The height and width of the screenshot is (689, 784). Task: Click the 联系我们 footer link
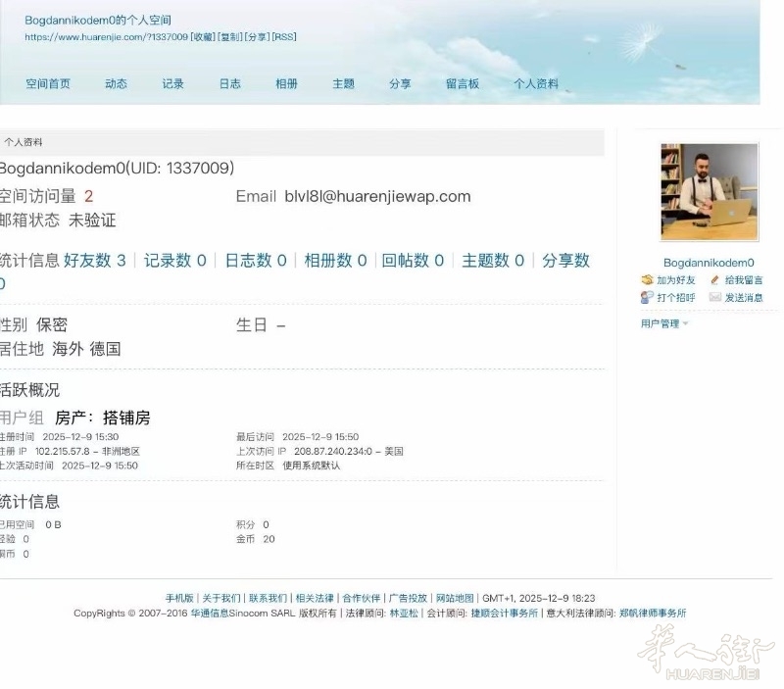coord(268,598)
